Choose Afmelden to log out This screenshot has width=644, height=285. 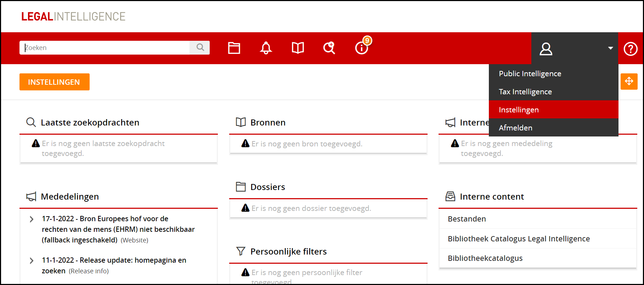(554, 128)
